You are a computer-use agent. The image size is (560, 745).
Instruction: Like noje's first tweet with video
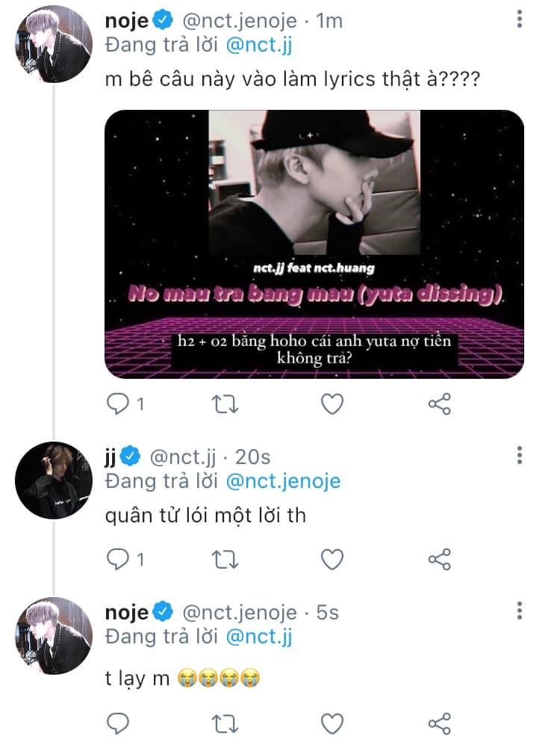[x=332, y=404]
